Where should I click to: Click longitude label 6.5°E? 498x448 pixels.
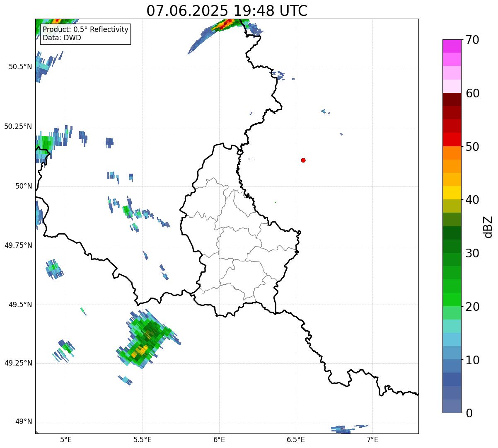pos(296,439)
